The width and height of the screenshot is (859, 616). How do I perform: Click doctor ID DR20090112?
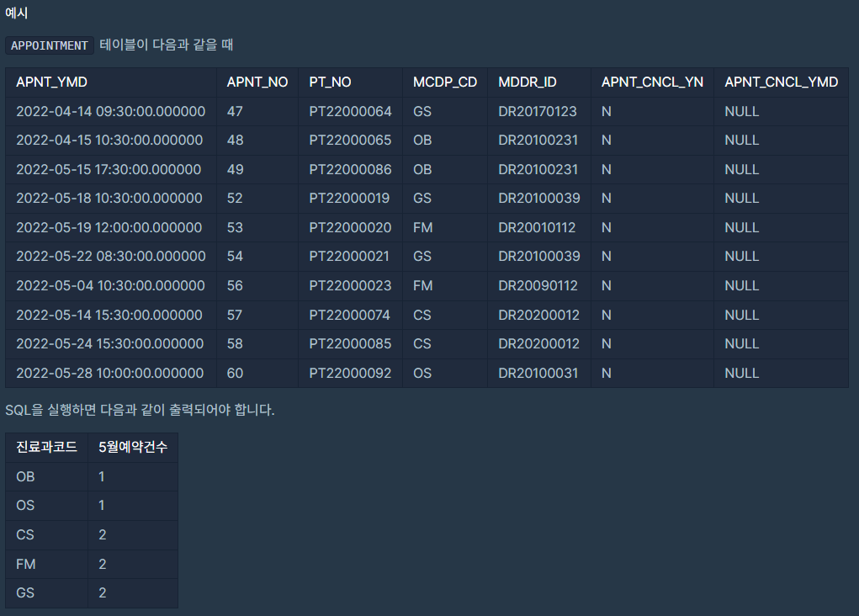(538, 285)
